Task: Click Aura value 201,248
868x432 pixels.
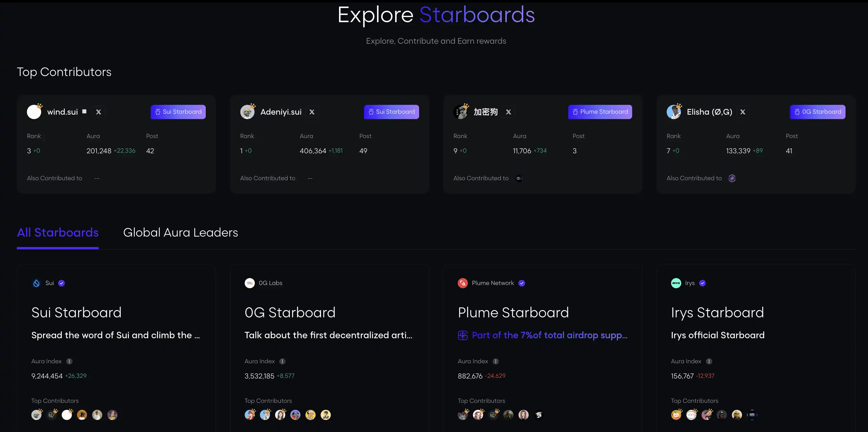Action: coord(99,151)
